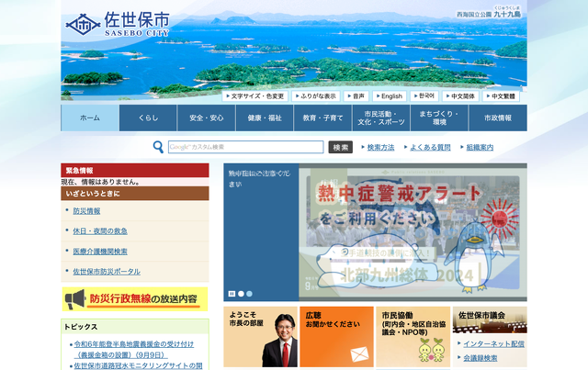Switch language to 한국어

[x=424, y=95]
